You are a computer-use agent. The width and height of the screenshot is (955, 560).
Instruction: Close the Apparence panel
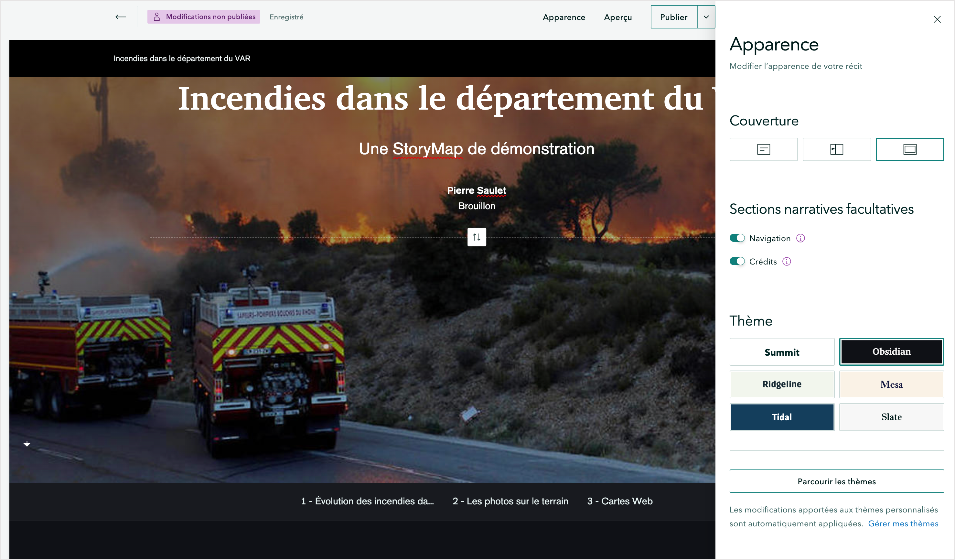pyautogui.click(x=937, y=19)
